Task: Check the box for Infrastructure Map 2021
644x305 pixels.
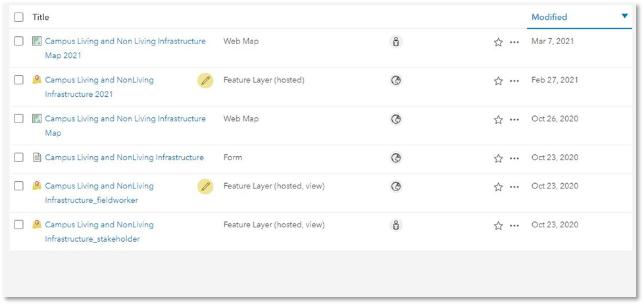Action: click(19, 42)
